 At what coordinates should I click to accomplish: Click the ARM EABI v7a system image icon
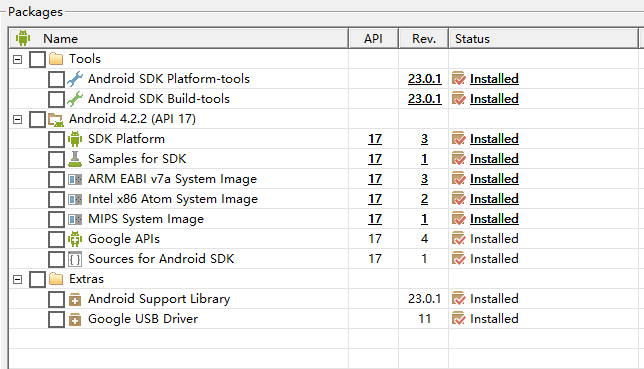click(x=75, y=179)
